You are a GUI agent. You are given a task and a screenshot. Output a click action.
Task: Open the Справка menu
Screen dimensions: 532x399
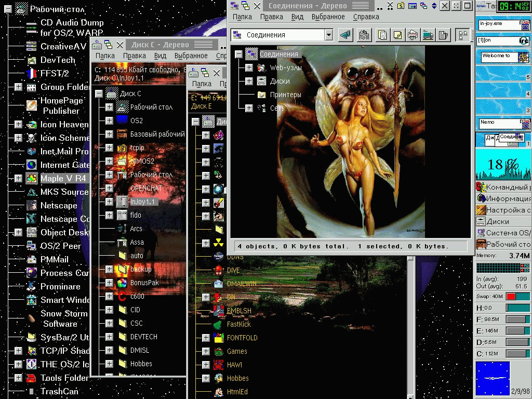point(366,17)
